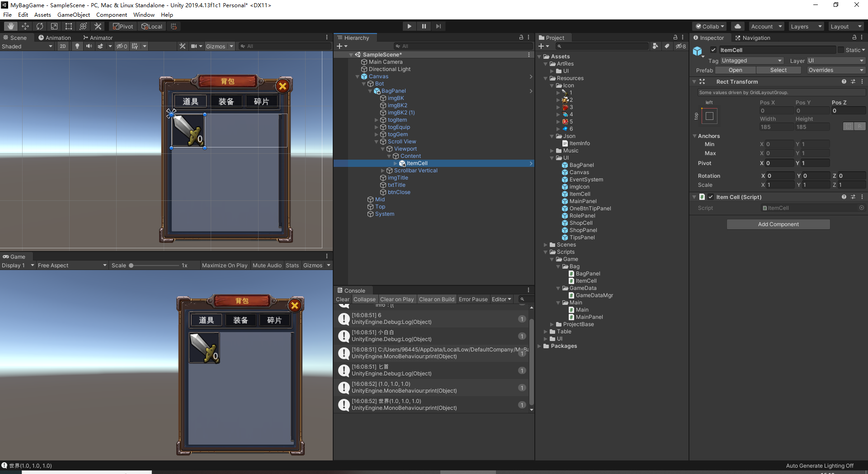This screenshot has height=474, width=868.
Task: Open the Display 1 dropdown
Action: (x=18, y=265)
